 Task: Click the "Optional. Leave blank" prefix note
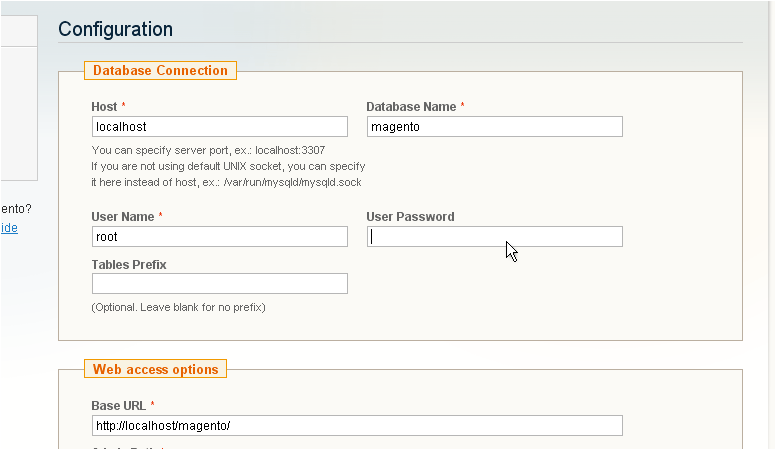tap(178, 307)
